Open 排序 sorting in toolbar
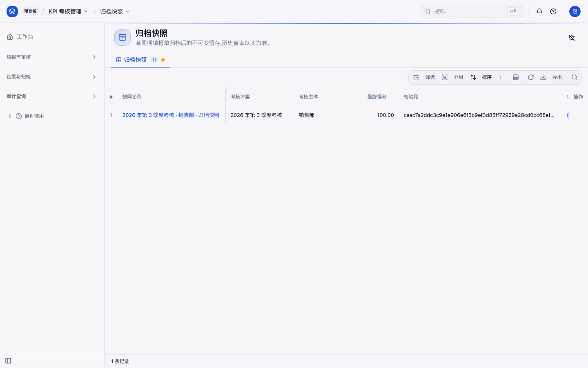The width and height of the screenshot is (588, 368). tap(486, 77)
